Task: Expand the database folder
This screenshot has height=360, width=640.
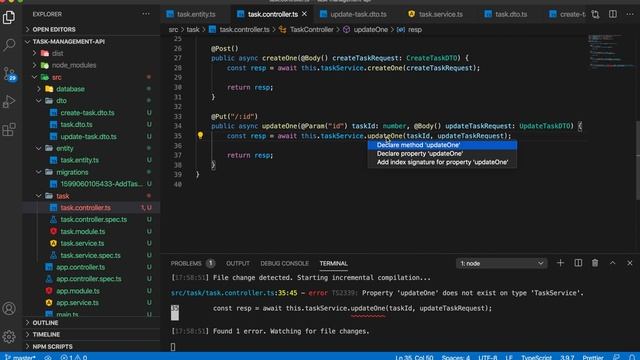Action: (70, 89)
